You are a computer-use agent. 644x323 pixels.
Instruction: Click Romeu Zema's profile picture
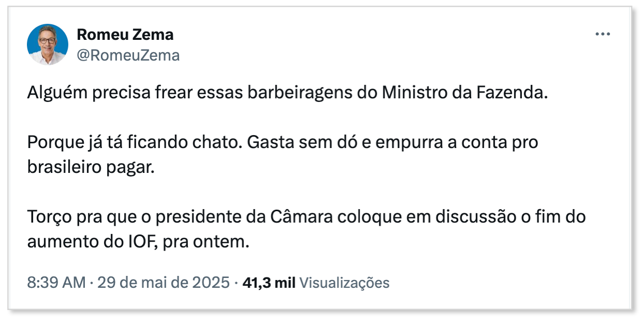(x=48, y=45)
